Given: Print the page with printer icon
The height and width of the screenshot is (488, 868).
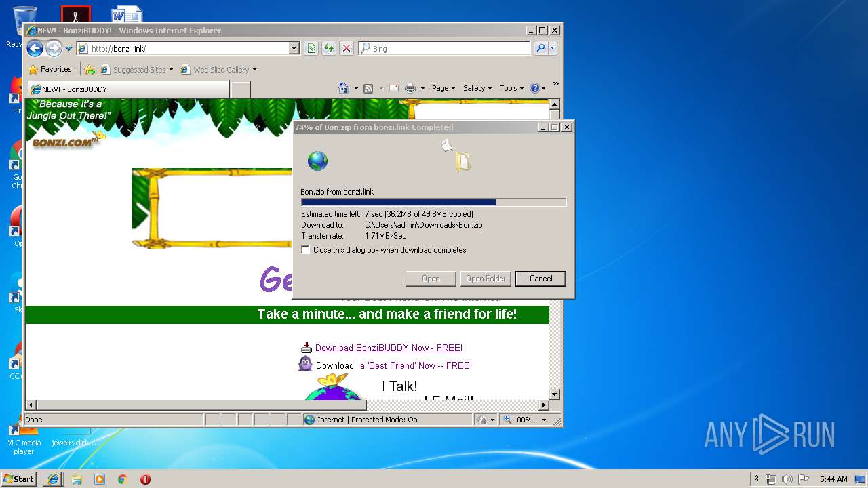Looking at the screenshot, I should click(410, 89).
